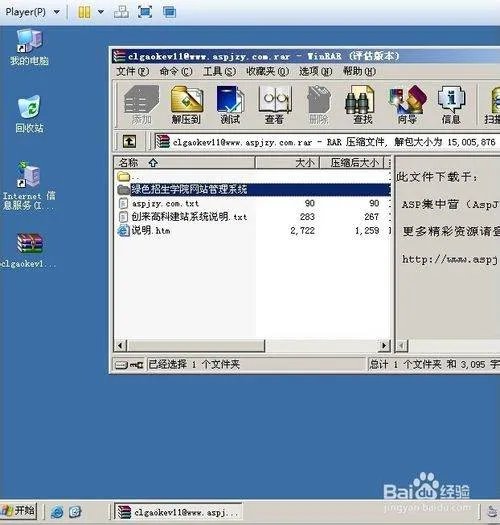Open the 收藏夹(O) menu
The width and height of the screenshot is (500, 525).
(267, 71)
